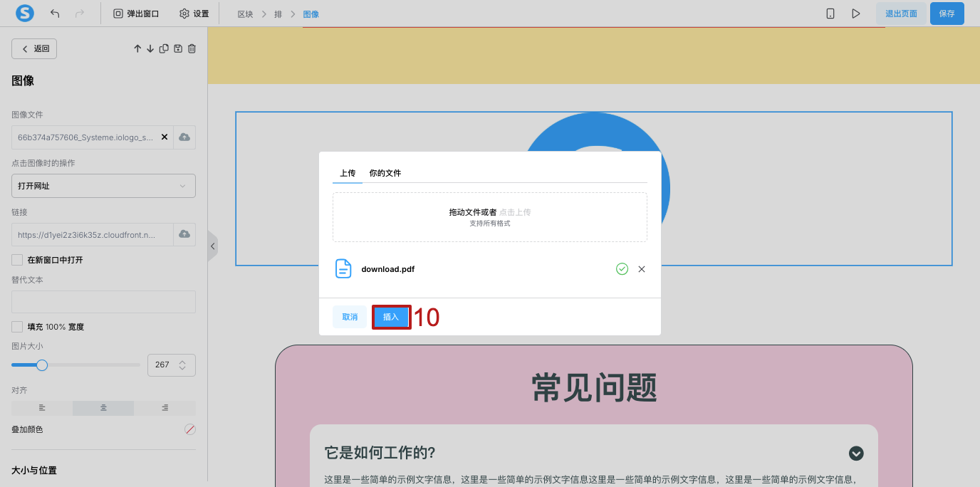This screenshot has width=980, height=487.
Task: Align the image to the left
Action: tap(42, 408)
